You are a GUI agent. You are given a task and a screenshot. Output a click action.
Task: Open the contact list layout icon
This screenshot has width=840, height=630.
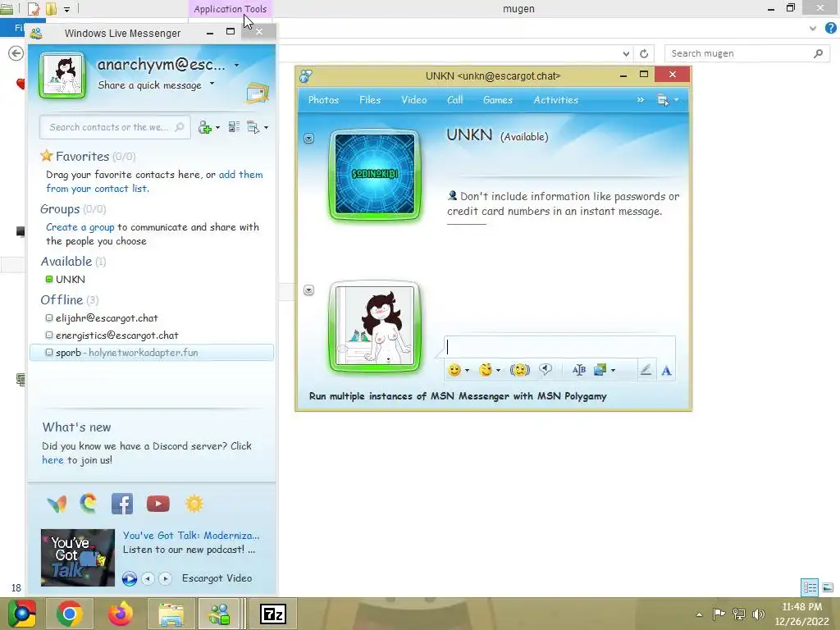click(x=234, y=127)
